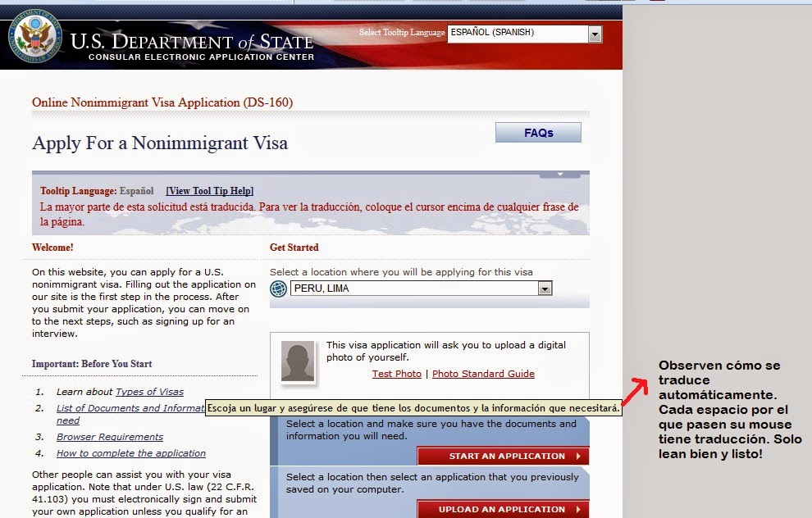Image resolution: width=812 pixels, height=518 pixels.
Task: Click UPLOAD AN APPLICATION button
Action: pos(503,509)
